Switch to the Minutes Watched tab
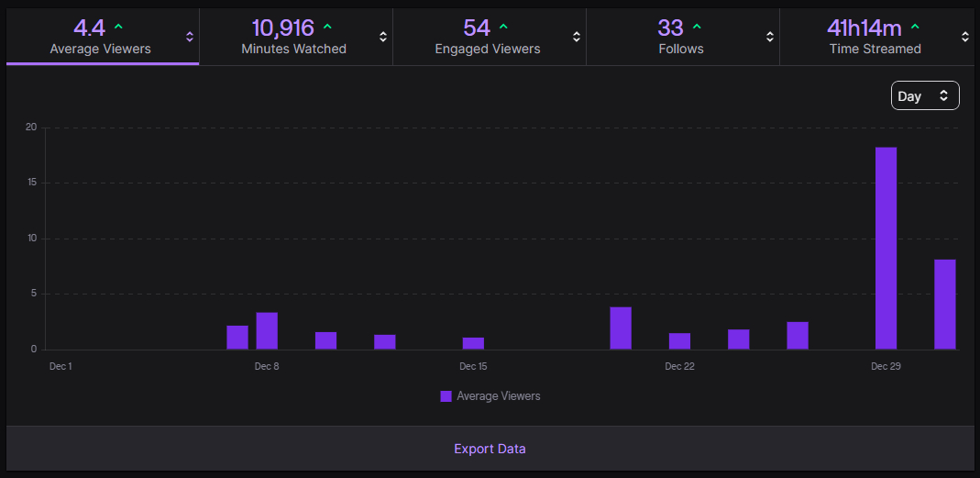 (x=293, y=37)
